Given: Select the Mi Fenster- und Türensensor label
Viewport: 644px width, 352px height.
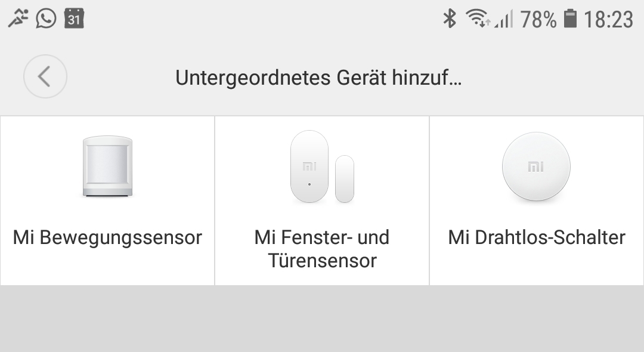Looking at the screenshot, I should [322, 249].
